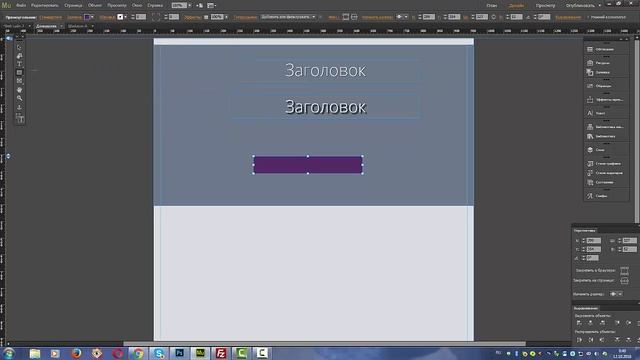
Task: Open the widgets library panel
Action: pyautogui.click(x=606, y=127)
